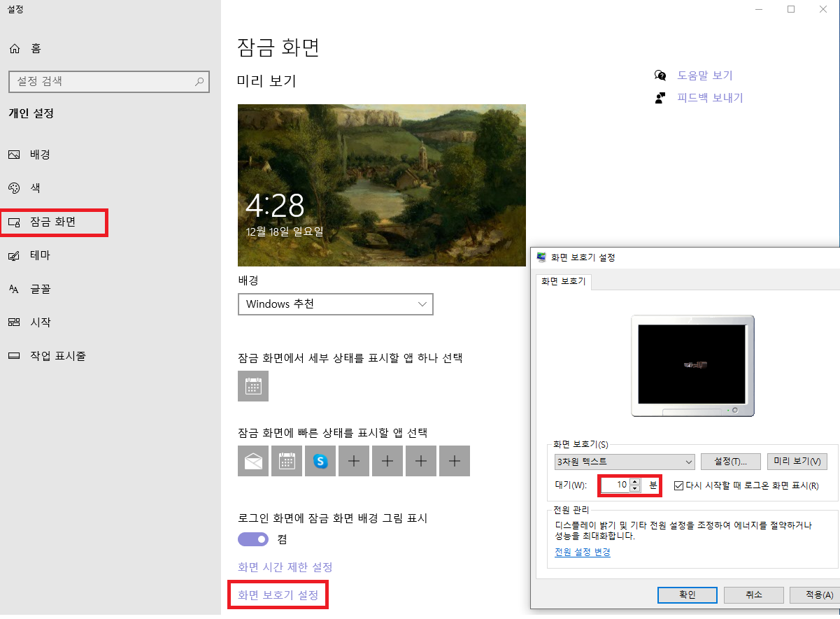Click 취소 button in screen saver dialog
This screenshot has height=619, width=840.
point(753,595)
